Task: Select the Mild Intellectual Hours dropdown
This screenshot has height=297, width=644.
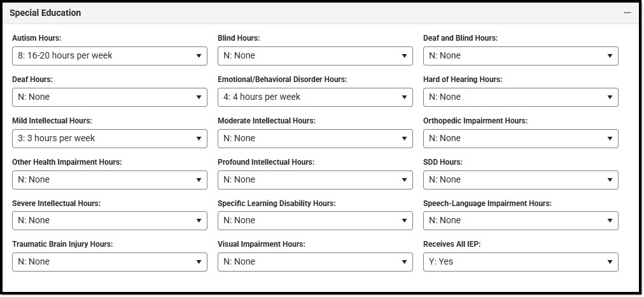Action: [109, 139]
